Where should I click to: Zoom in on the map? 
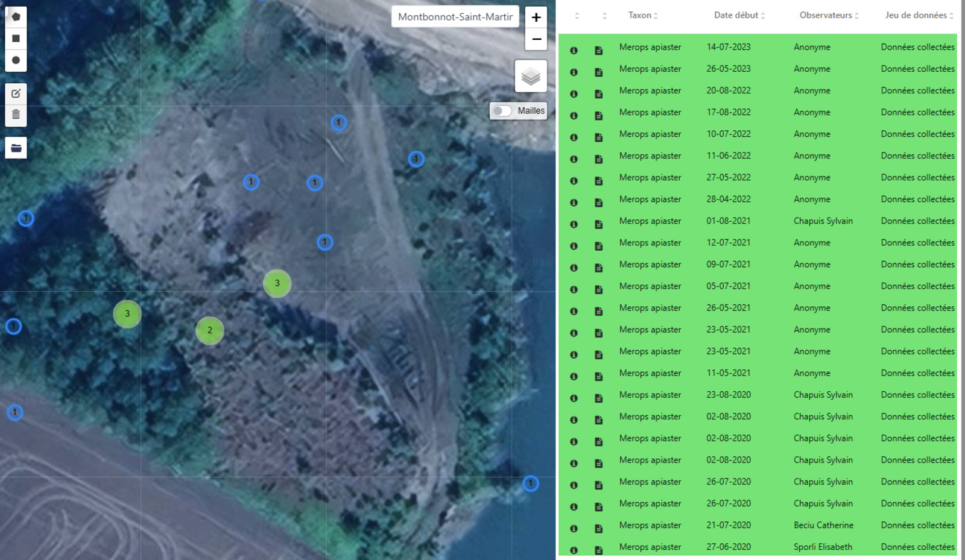[x=536, y=17]
